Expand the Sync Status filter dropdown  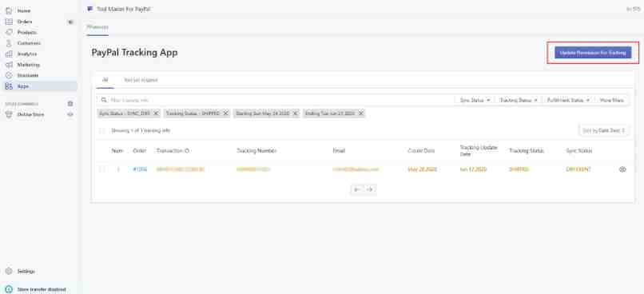[475, 100]
